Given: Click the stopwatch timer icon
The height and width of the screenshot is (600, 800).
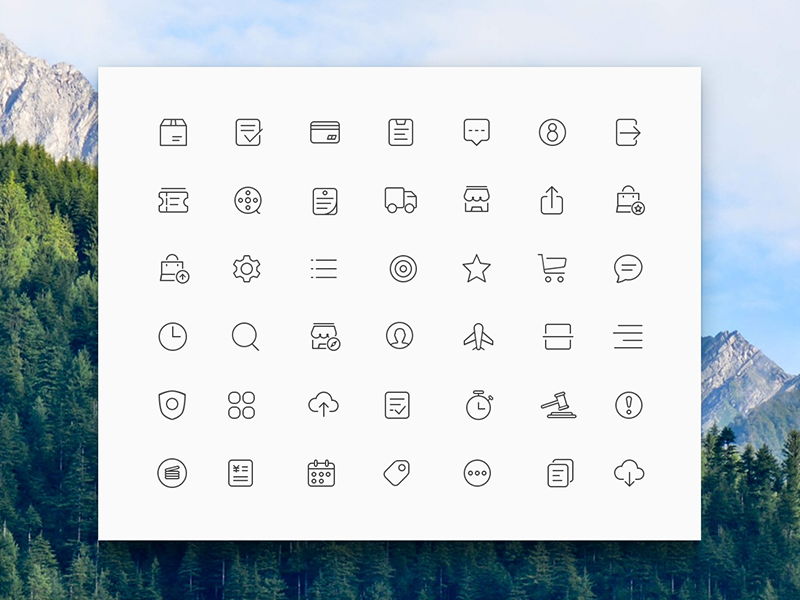Looking at the screenshot, I should click(479, 405).
